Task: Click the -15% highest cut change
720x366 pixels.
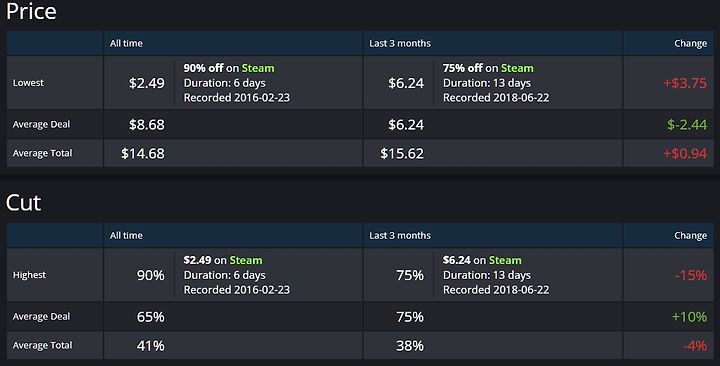Action: [x=691, y=275]
